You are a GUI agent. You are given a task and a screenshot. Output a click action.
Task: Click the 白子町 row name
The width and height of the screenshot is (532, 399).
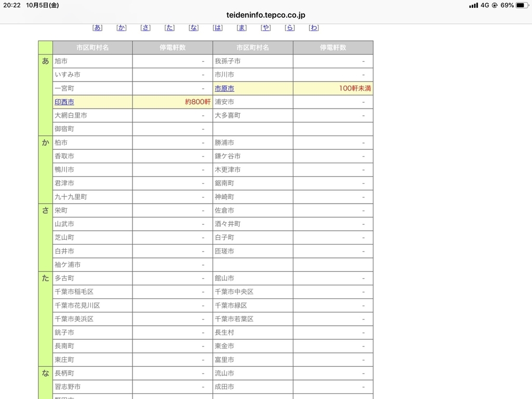(x=224, y=237)
